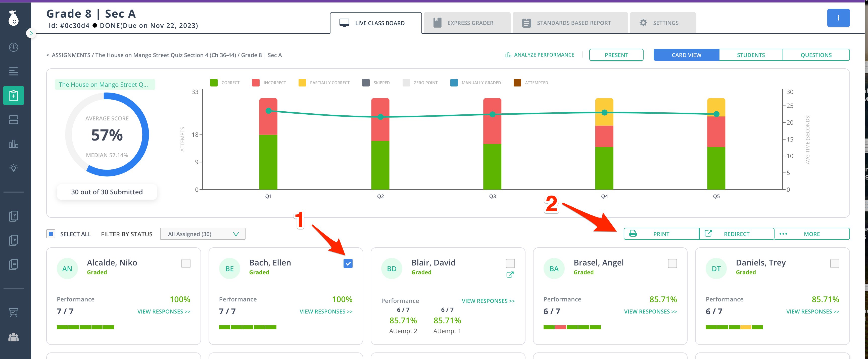
Task: Open the All Assigned (30) status filter dropdown
Action: pos(203,234)
